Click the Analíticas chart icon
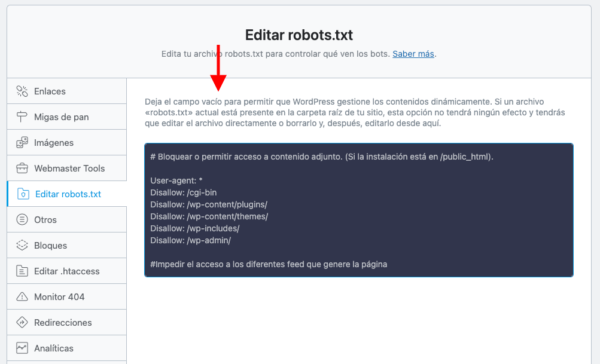The height and width of the screenshot is (364, 600). click(22, 348)
